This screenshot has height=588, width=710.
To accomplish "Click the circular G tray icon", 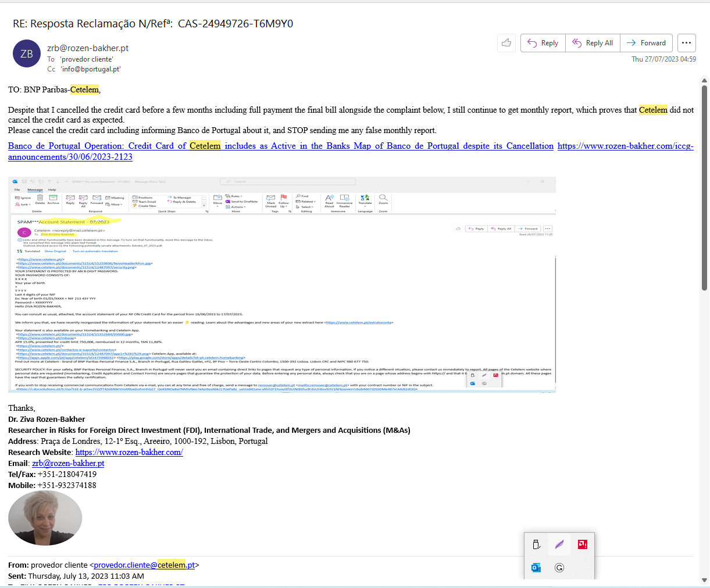I will coord(559,568).
